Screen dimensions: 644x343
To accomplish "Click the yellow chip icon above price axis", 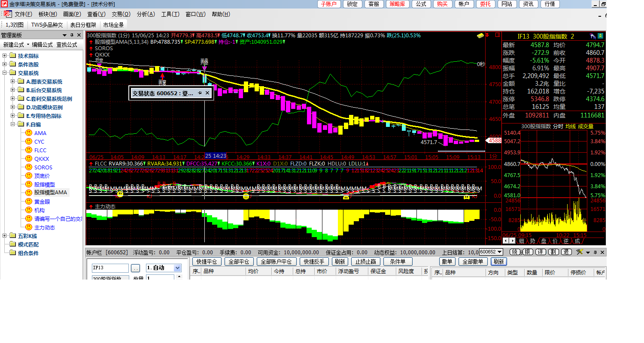I will [480, 35].
